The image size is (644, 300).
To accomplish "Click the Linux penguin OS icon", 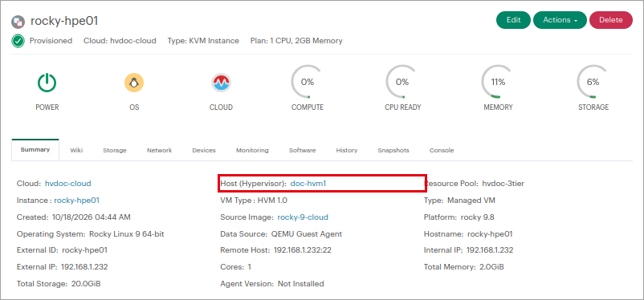I will pyautogui.click(x=134, y=83).
